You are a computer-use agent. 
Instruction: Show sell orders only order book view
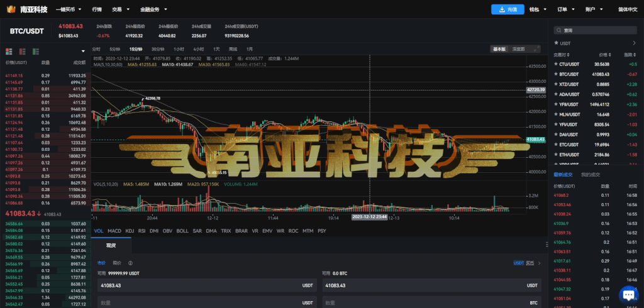click(22, 52)
